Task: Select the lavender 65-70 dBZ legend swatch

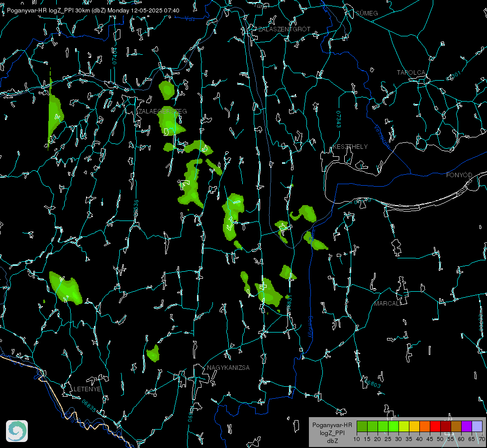Action: coord(477,427)
